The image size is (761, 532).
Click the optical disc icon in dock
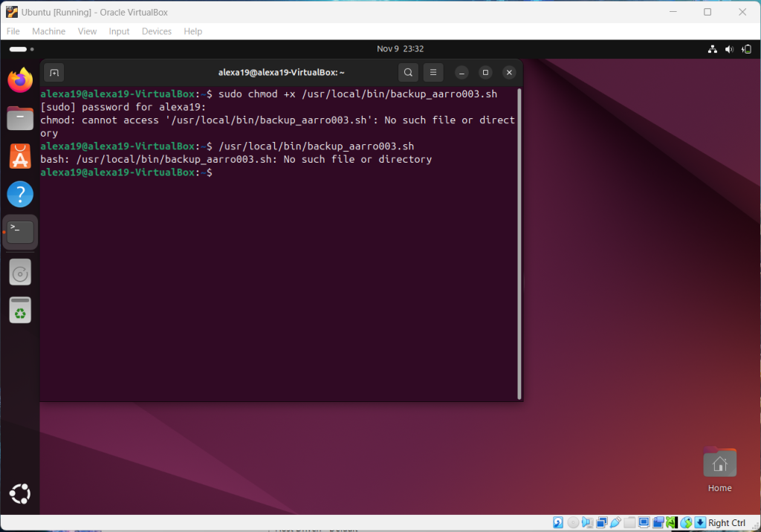20,273
